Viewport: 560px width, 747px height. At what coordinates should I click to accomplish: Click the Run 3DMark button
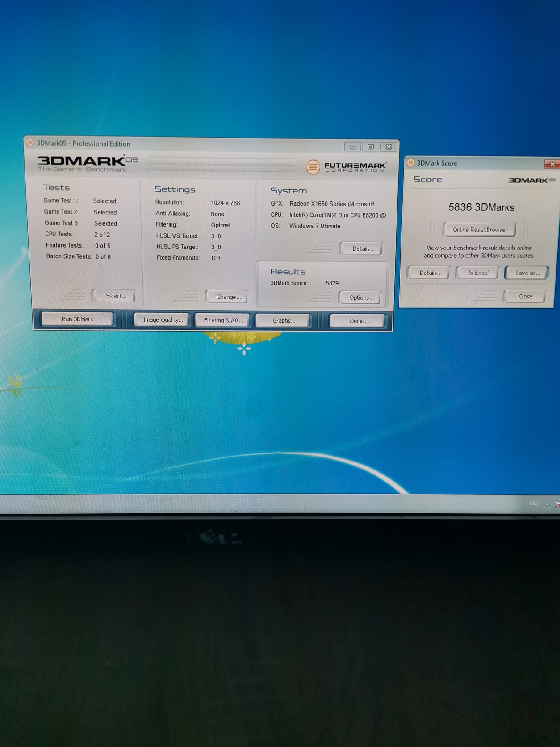pos(77,319)
